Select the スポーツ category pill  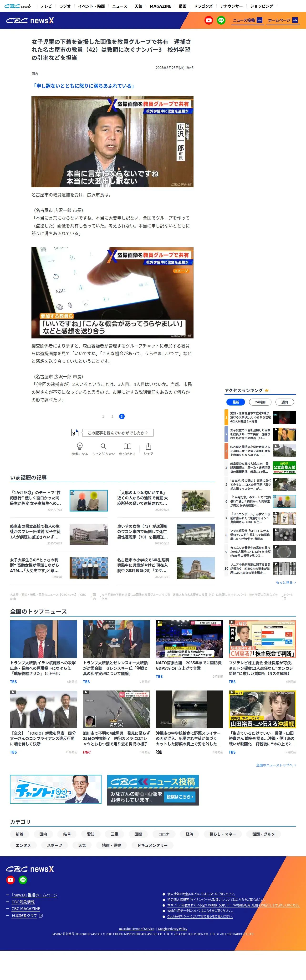(x=54, y=845)
